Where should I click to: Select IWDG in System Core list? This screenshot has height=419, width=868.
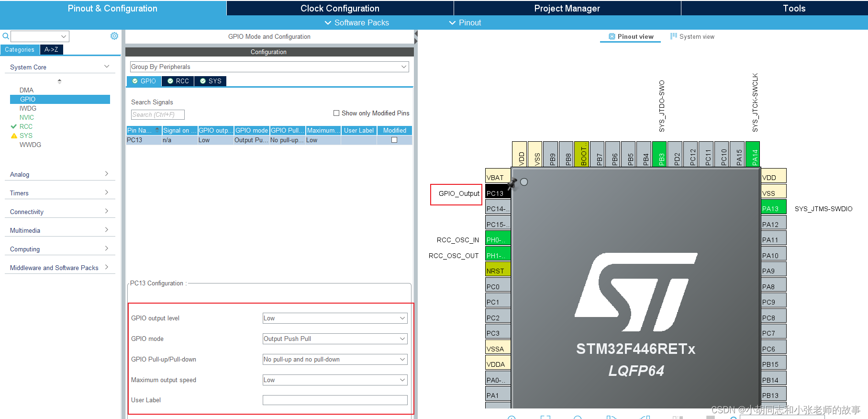[x=28, y=108]
